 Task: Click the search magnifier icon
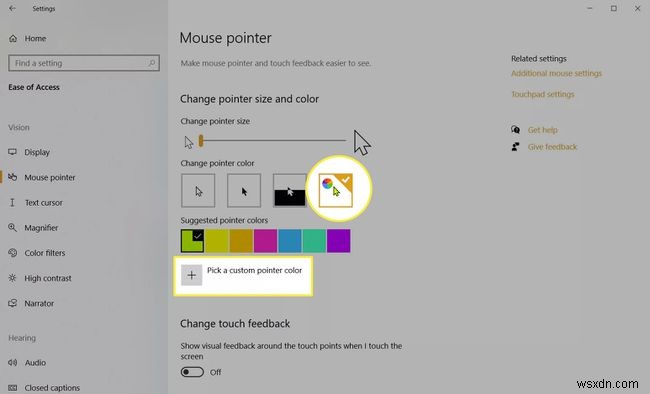[x=151, y=63]
